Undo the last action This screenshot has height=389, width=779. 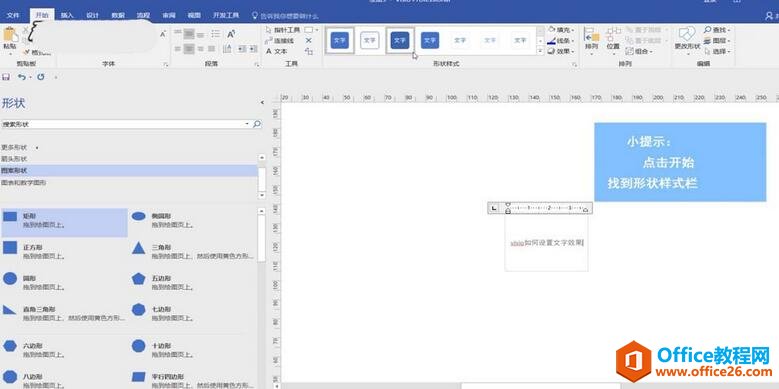pyautogui.click(x=21, y=77)
